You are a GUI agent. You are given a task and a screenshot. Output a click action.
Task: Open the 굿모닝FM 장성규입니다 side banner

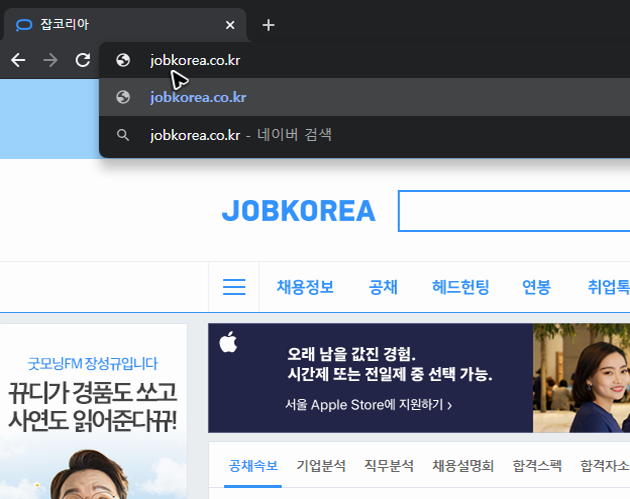93,411
